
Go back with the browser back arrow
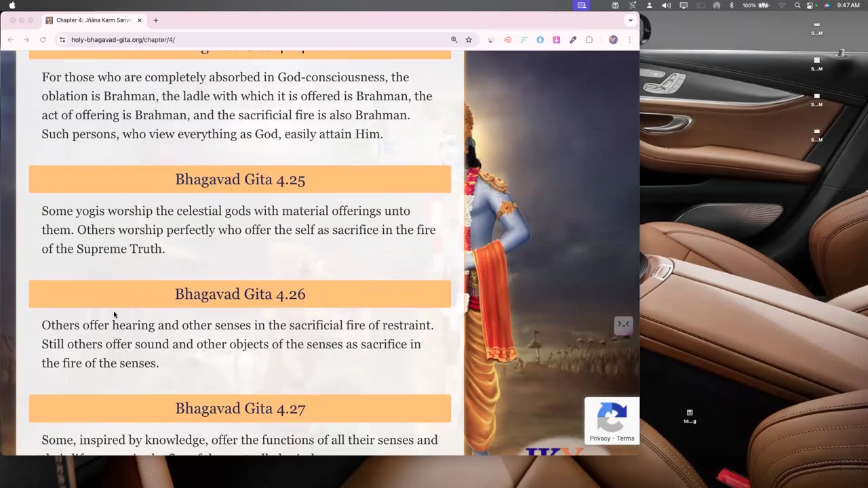click(x=10, y=40)
